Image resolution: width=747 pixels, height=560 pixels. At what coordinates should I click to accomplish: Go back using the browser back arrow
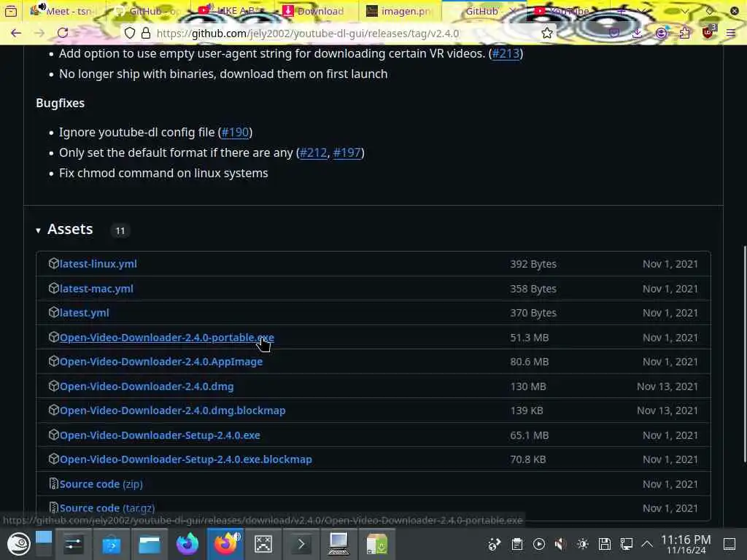tap(16, 33)
